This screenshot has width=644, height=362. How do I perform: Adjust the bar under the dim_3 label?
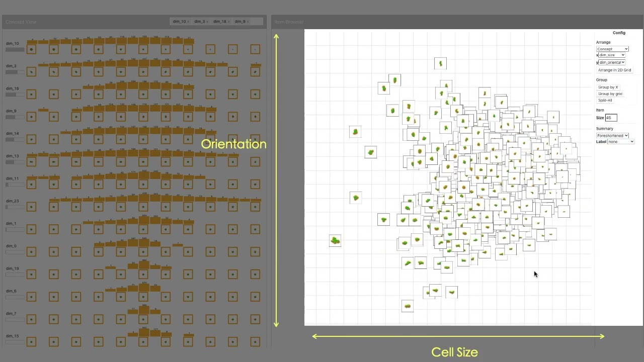(x=15, y=72)
